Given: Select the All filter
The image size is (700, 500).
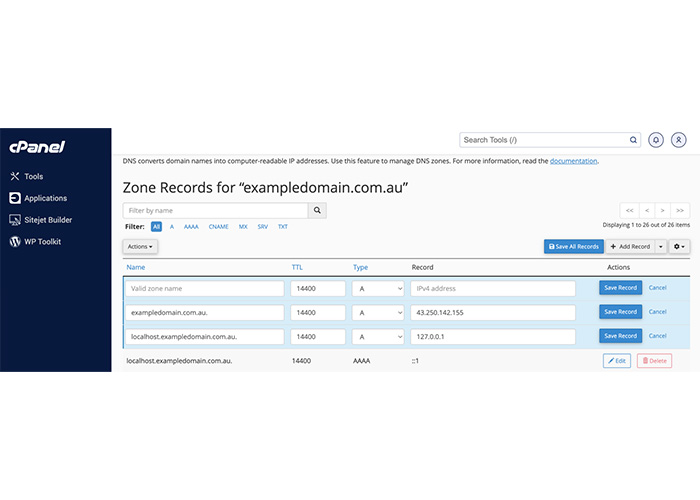Looking at the screenshot, I should click(x=156, y=227).
